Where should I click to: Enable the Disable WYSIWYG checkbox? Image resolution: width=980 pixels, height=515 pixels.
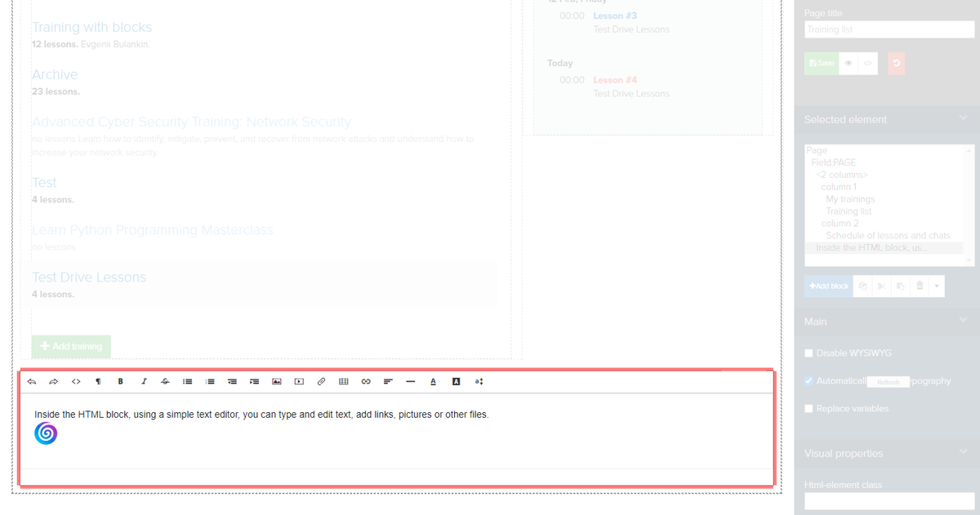tap(808, 353)
